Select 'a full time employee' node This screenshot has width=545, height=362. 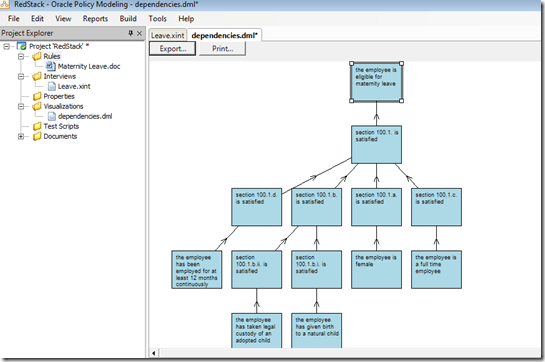coord(437,270)
